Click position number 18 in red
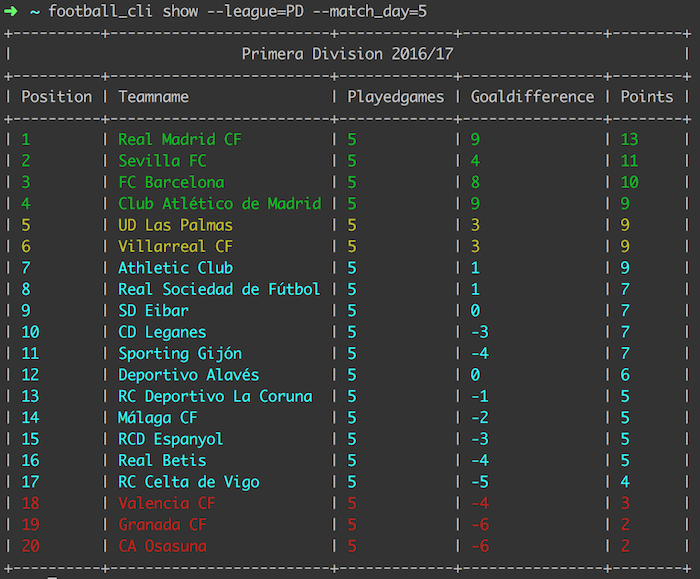Image resolution: width=700 pixels, height=579 pixels. tap(30, 504)
